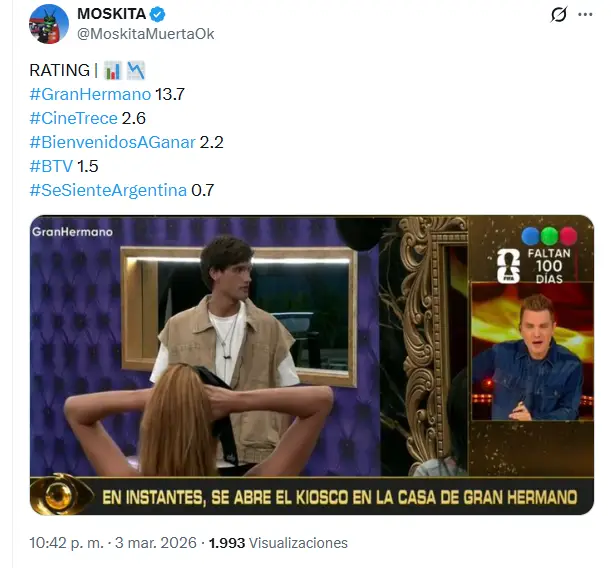
Task: Click the 3 mar. 2026 date
Action: (x=155, y=543)
